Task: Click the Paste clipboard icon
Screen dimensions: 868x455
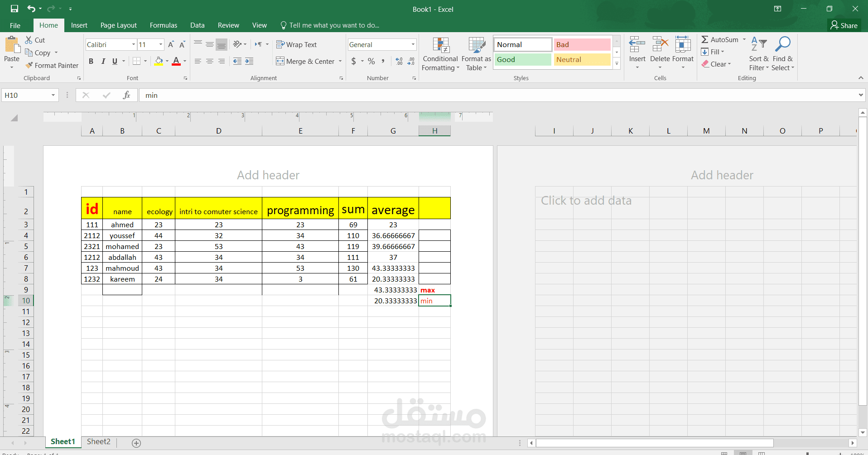Action: 11,45
